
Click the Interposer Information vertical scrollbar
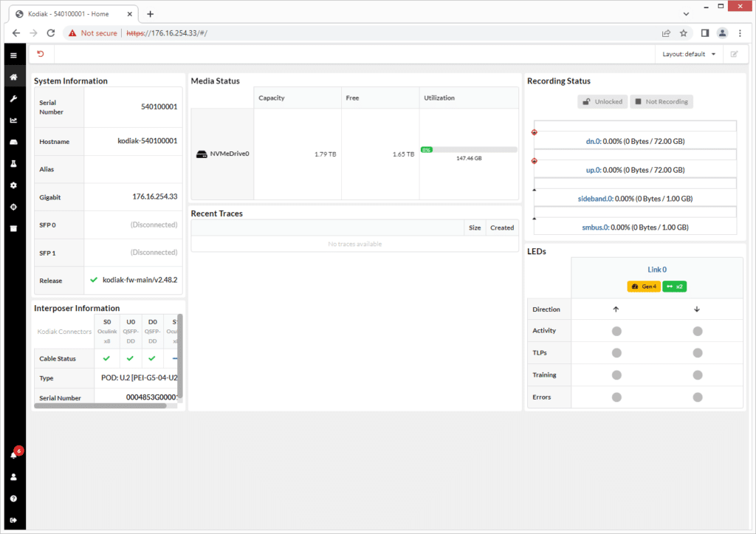click(x=180, y=355)
